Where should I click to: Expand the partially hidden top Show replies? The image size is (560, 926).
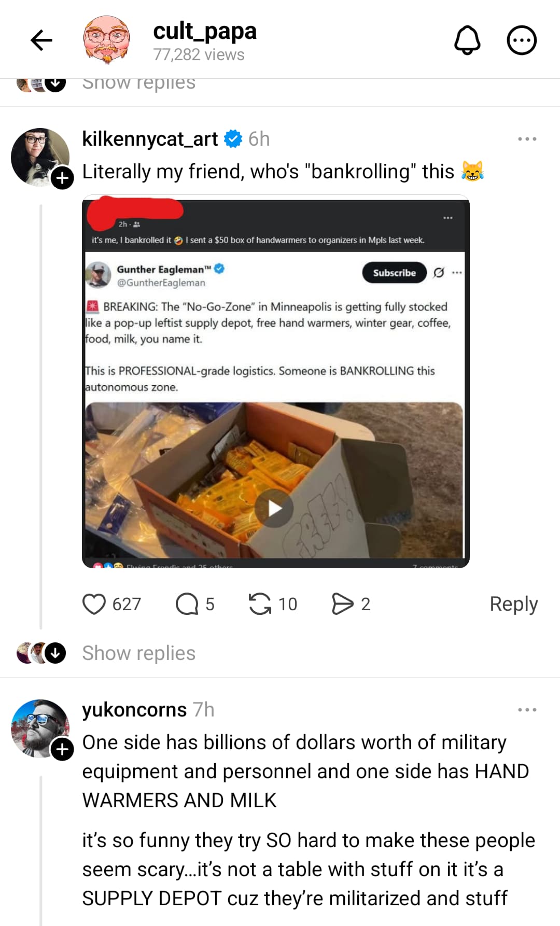(x=138, y=83)
